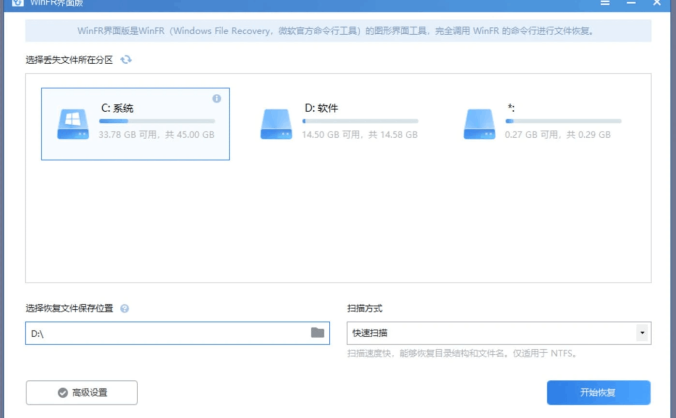Click the scan speed description text

pyautogui.click(x=463, y=354)
